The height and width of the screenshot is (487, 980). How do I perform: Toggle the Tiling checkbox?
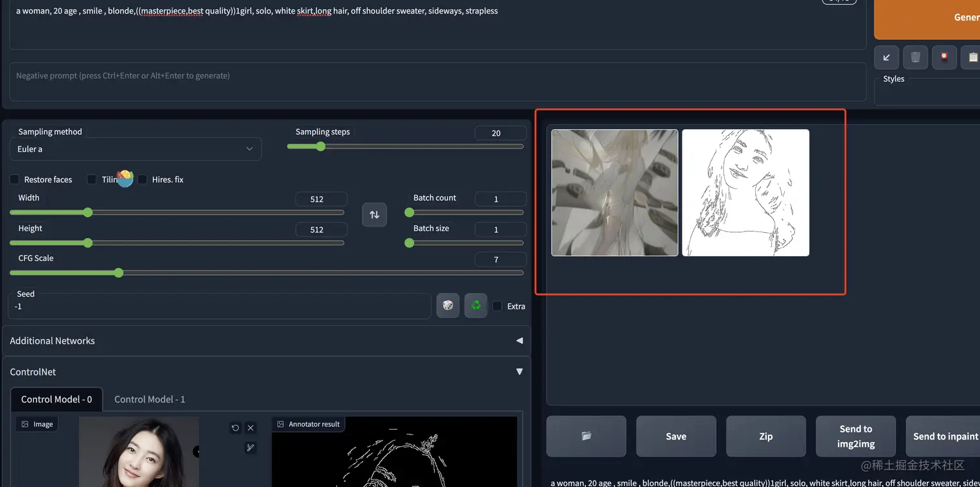click(91, 180)
